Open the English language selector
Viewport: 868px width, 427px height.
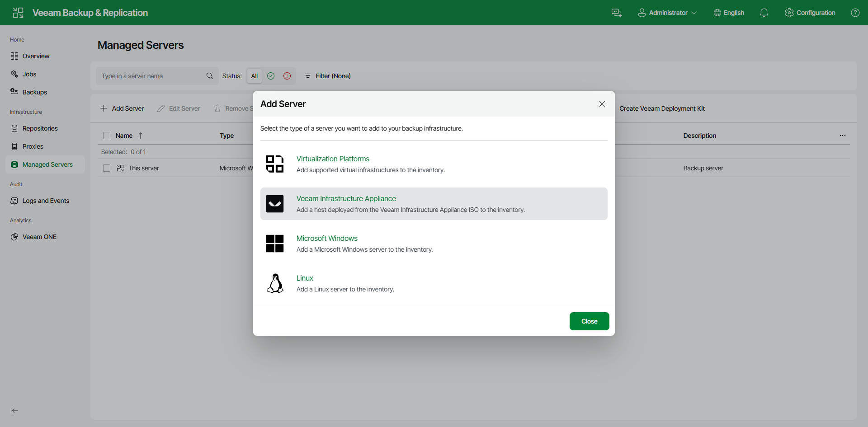pos(729,13)
